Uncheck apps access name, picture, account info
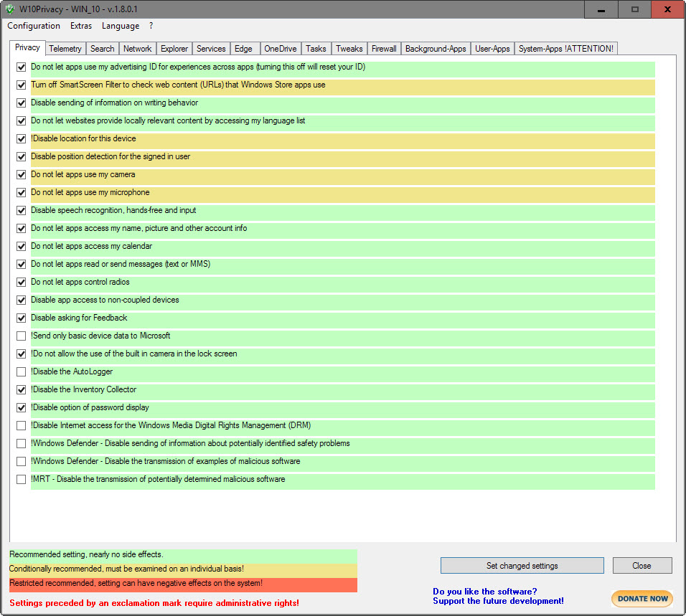The height and width of the screenshot is (616, 686). click(x=21, y=228)
